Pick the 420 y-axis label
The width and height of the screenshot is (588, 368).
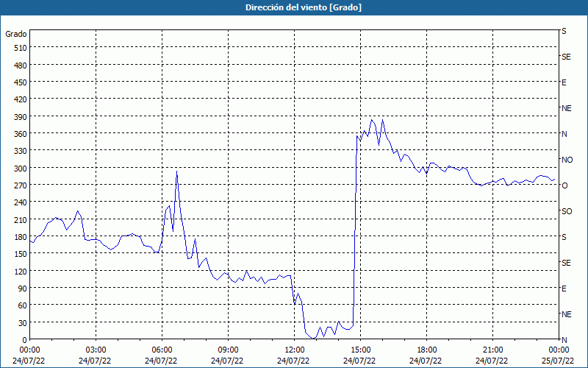(x=21, y=99)
